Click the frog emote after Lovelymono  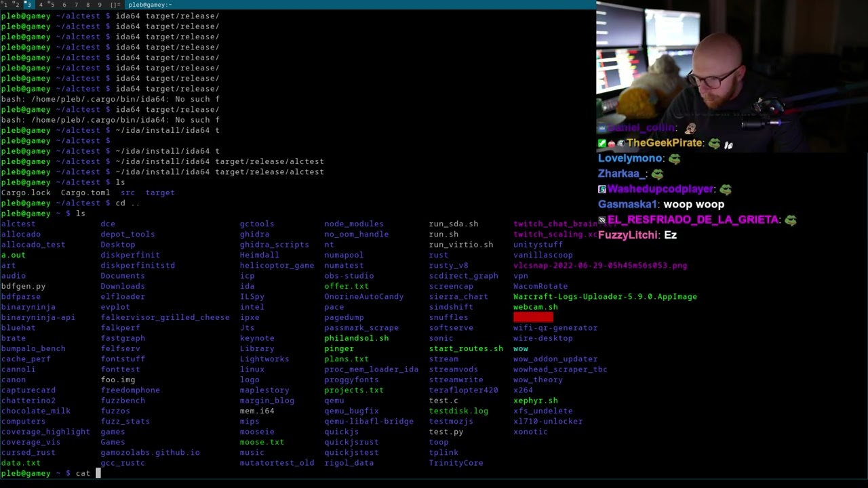click(x=674, y=159)
